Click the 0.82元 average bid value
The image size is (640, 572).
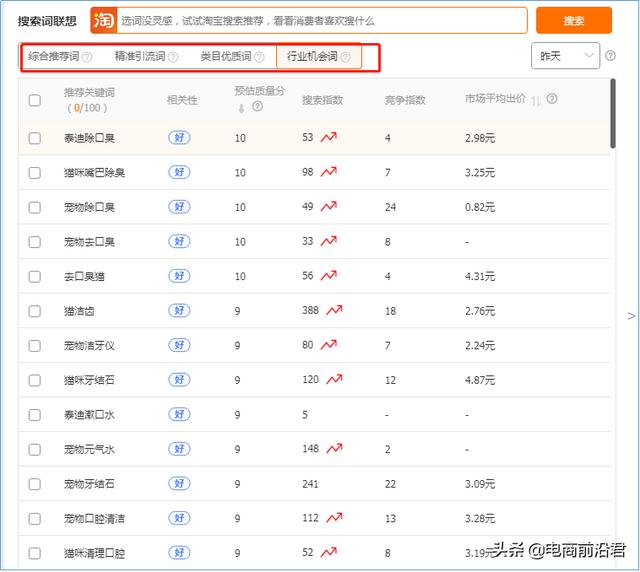(480, 207)
